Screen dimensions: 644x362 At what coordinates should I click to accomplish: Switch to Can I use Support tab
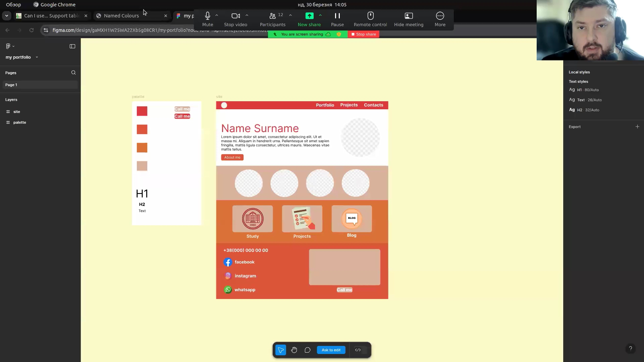coord(51,16)
